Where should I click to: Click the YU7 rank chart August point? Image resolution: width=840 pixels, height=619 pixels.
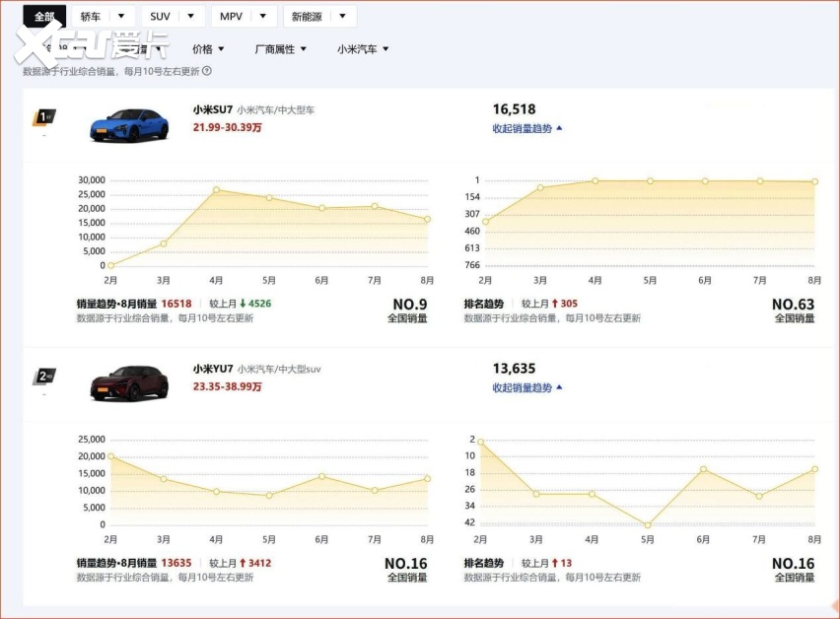[x=814, y=469]
